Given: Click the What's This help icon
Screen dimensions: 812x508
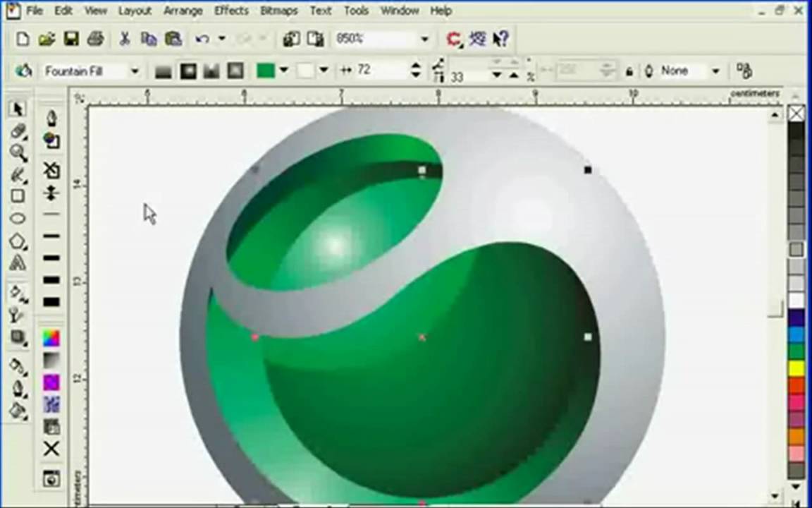Looking at the screenshot, I should click(500, 39).
